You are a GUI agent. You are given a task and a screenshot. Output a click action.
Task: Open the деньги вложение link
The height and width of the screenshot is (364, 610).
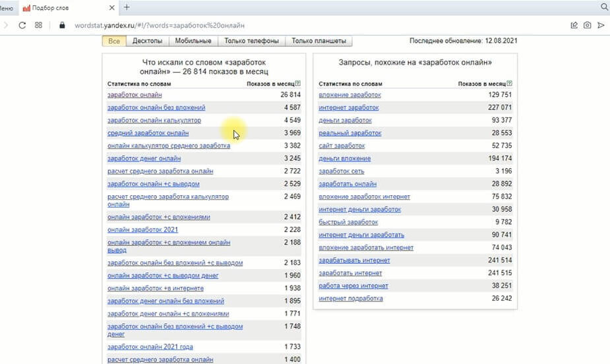(x=344, y=159)
